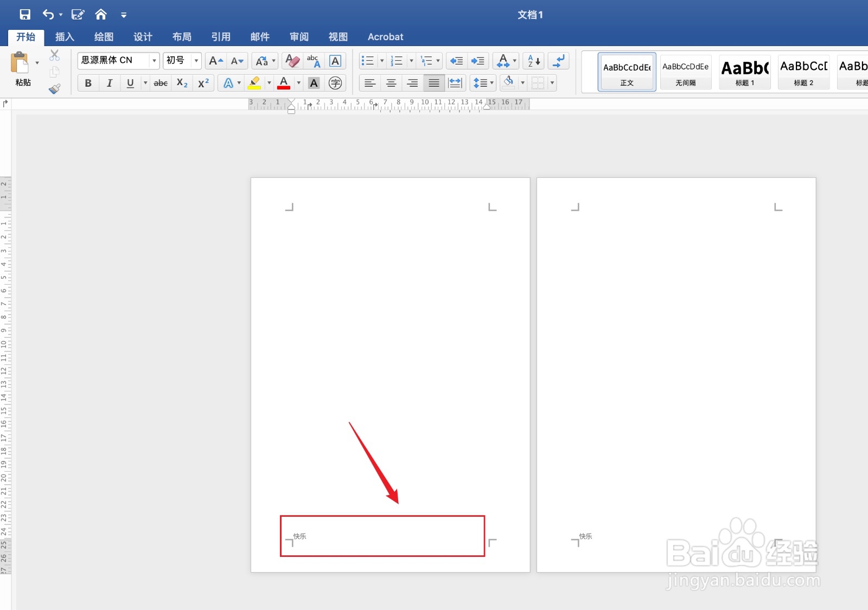Toggle Superscript X² formatting
Image resolution: width=868 pixels, height=610 pixels.
pos(203,83)
